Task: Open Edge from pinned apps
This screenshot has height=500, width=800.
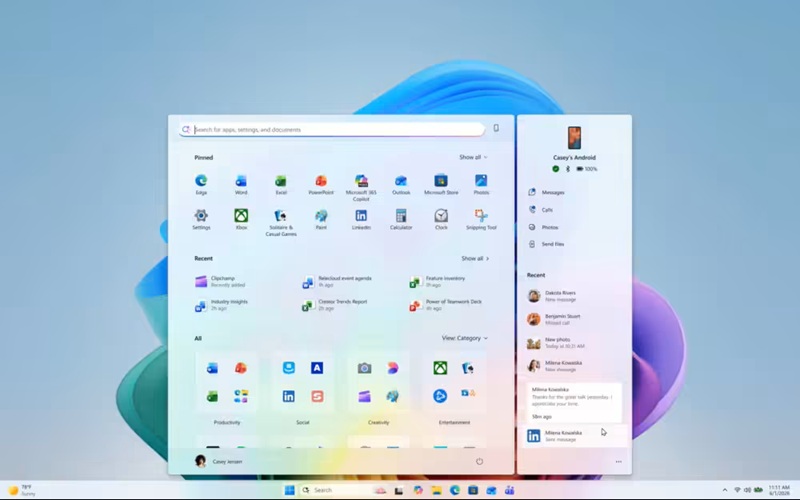Action: 201,185
